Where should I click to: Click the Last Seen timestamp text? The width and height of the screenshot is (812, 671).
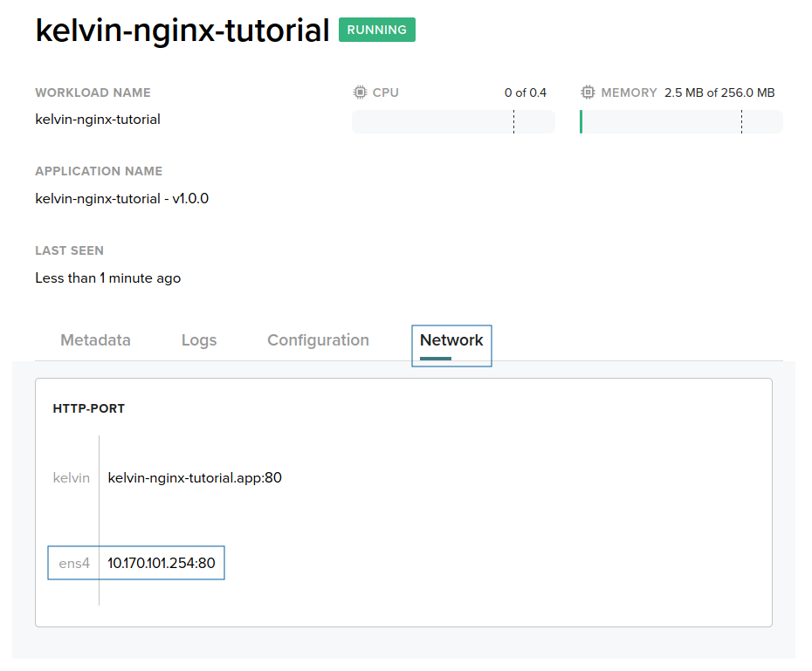[107, 277]
